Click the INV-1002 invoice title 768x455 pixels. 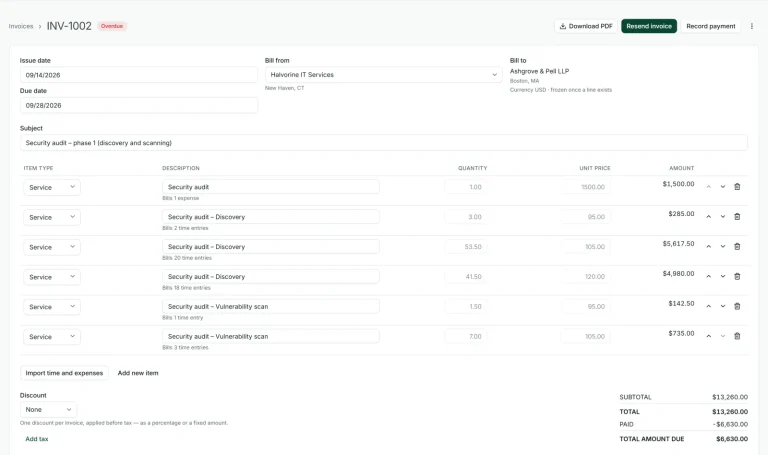pos(69,26)
